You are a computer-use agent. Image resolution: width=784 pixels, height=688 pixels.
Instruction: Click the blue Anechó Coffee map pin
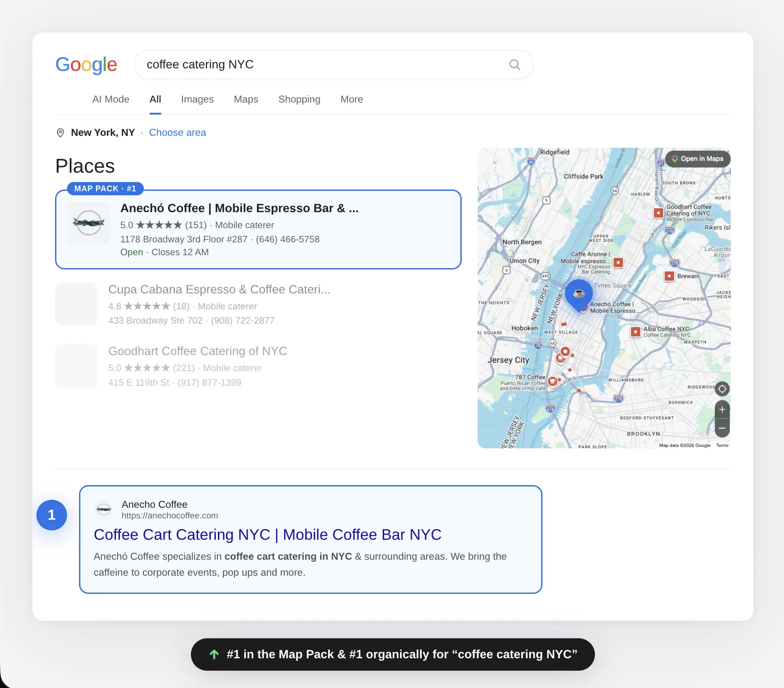[578, 295]
